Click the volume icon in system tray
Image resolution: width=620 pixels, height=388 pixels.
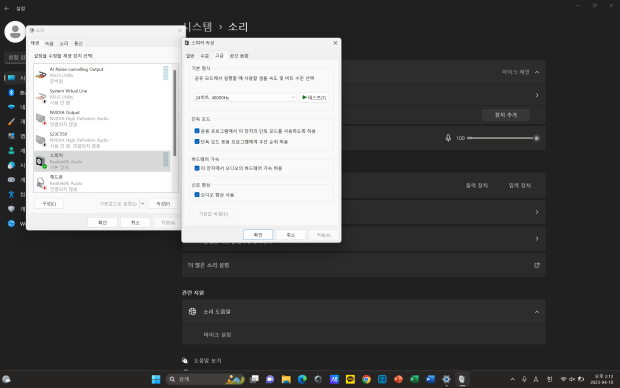click(572, 379)
